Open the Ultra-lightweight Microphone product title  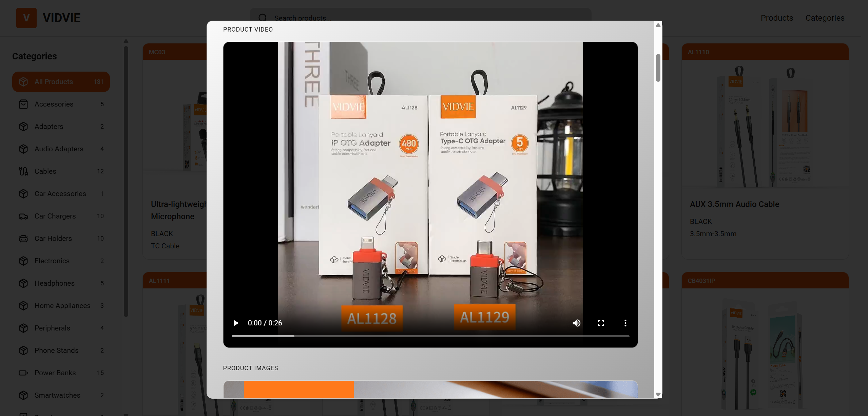point(179,210)
